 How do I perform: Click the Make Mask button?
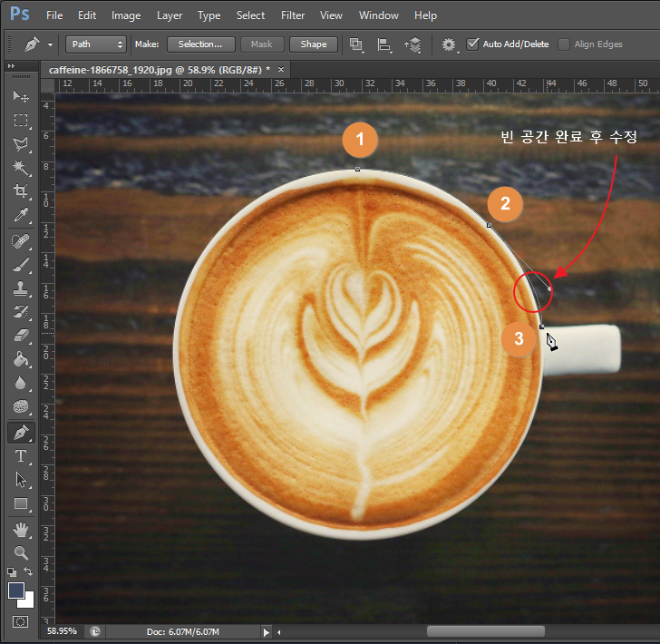[262, 44]
